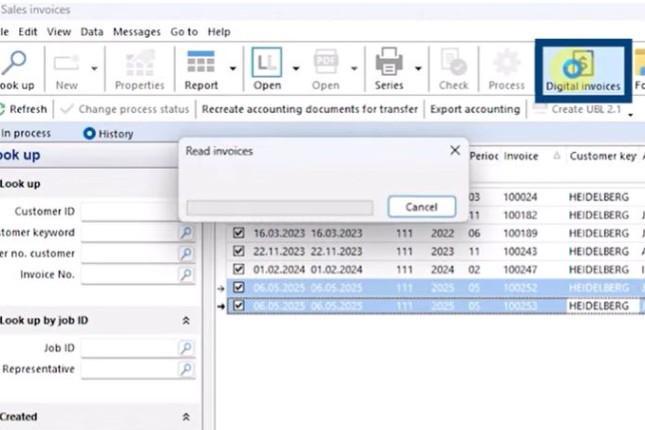The image size is (645, 430).
Task: Click lookup icon next to Job ID field
Action: click(x=186, y=348)
